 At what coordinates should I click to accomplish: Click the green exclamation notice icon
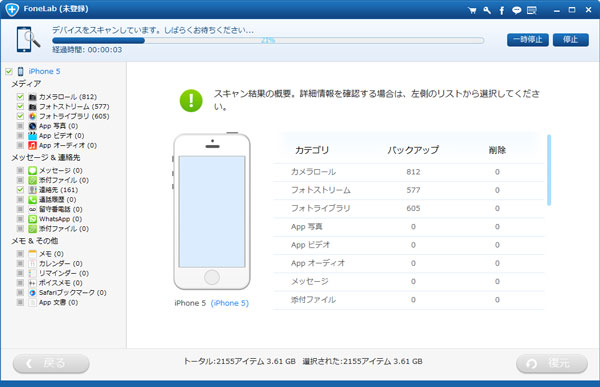click(191, 101)
